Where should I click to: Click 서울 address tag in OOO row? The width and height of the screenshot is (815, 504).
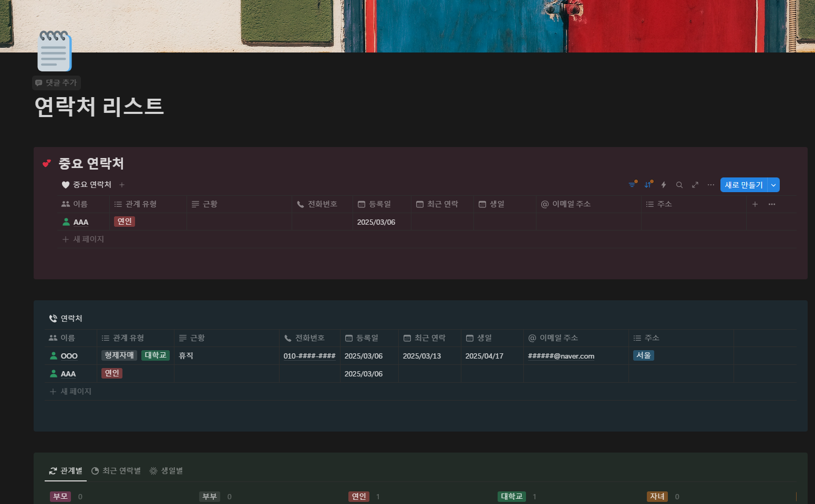click(644, 355)
